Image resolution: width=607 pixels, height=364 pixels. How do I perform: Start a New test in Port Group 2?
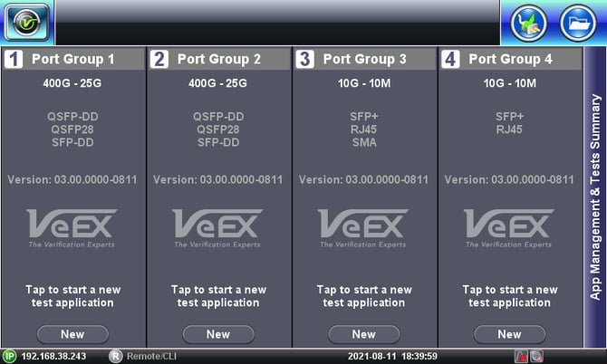pos(218,334)
